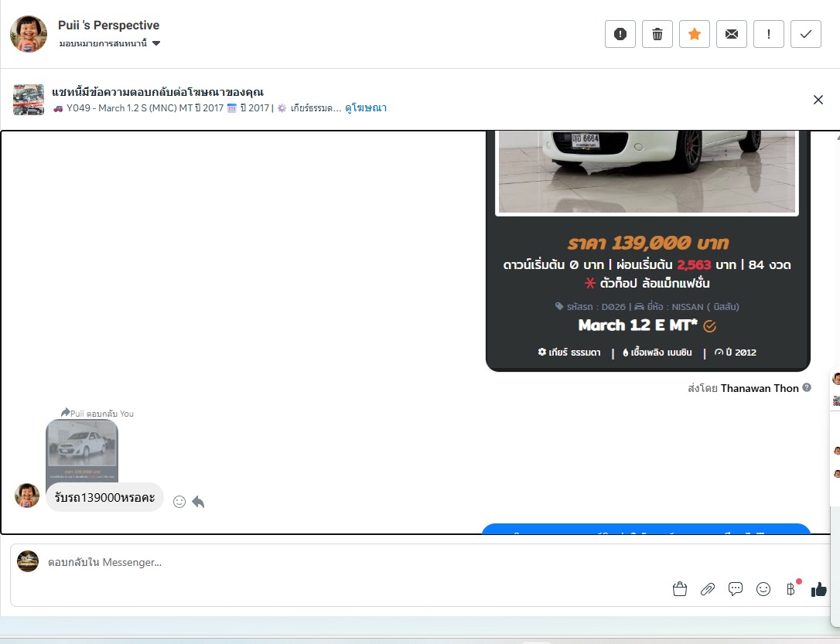Open Baht payment request icon
This screenshot has width=840, height=644.
click(791, 589)
